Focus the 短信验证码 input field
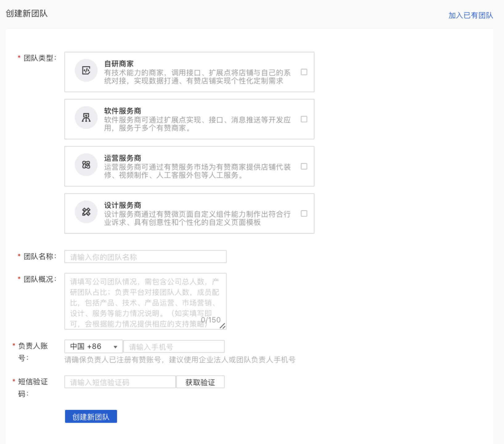 coord(120,382)
